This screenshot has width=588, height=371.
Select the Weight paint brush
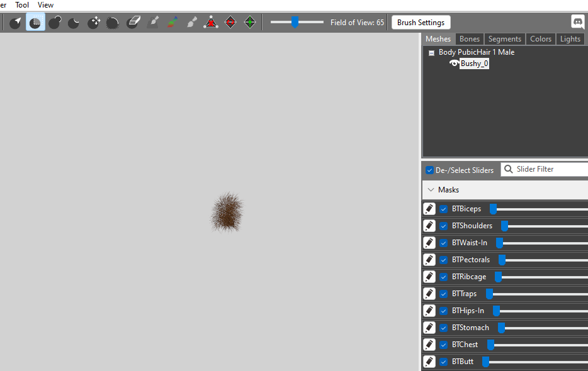tap(153, 23)
